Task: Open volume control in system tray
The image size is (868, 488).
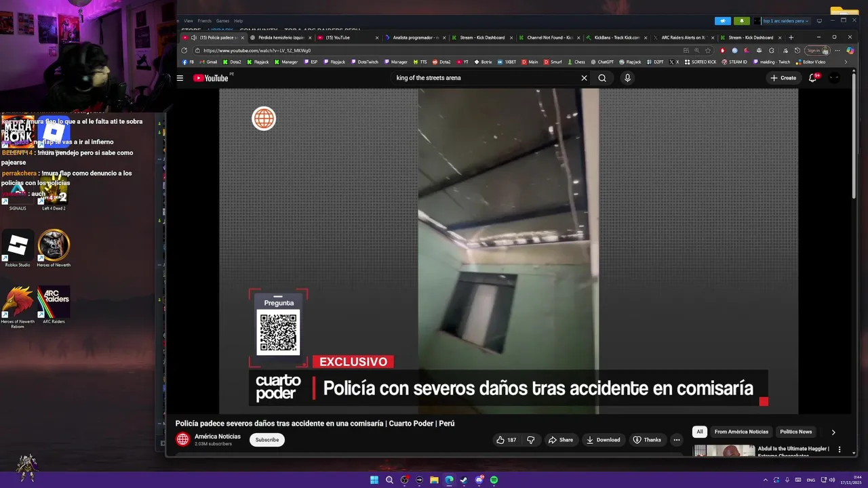Action: 833,480
